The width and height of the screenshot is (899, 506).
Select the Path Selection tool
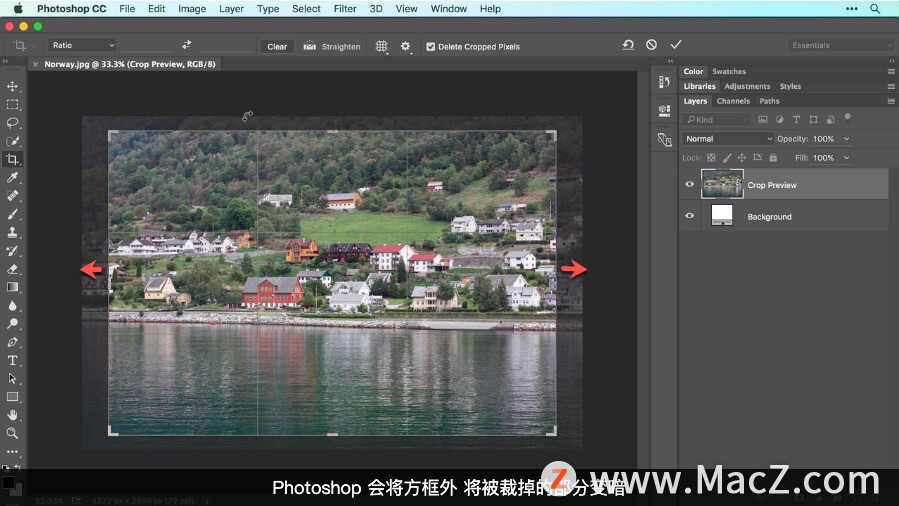pyautogui.click(x=12, y=379)
